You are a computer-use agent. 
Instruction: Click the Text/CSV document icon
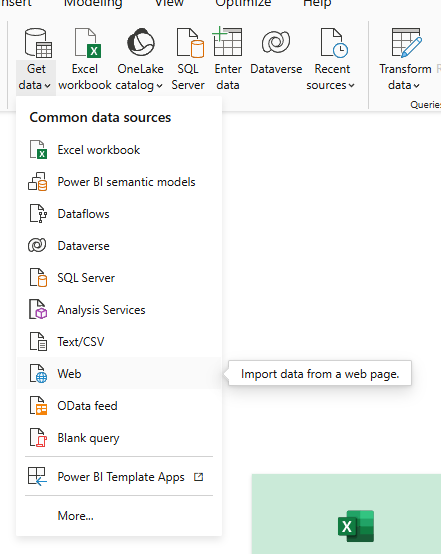coord(38,342)
